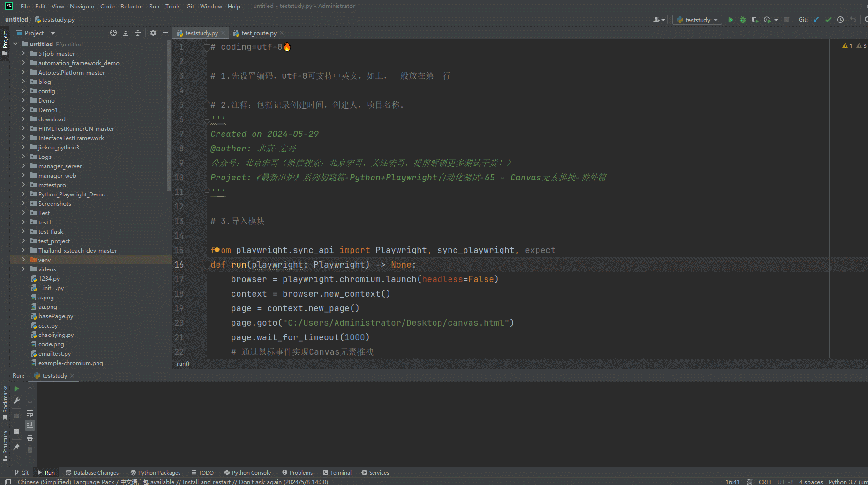Toggle the Structure side panel
This screenshot has height=485, width=868.
pos(5,446)
